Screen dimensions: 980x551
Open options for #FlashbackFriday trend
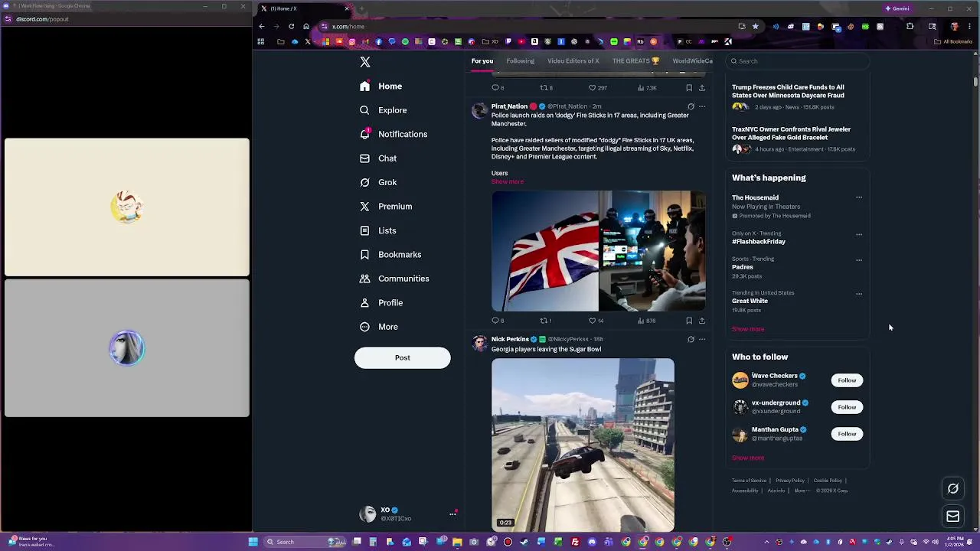click(859, 234)
